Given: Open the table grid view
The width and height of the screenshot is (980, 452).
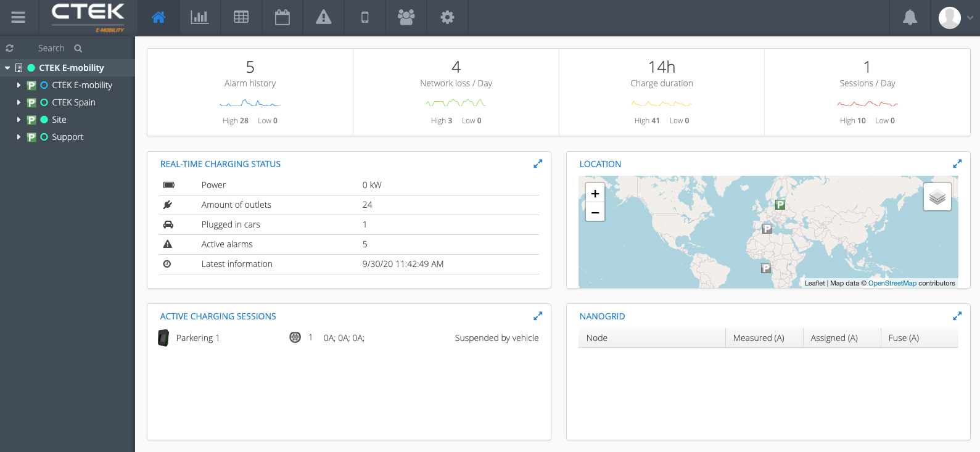Looking at the screenshot, I should point(241,17).
